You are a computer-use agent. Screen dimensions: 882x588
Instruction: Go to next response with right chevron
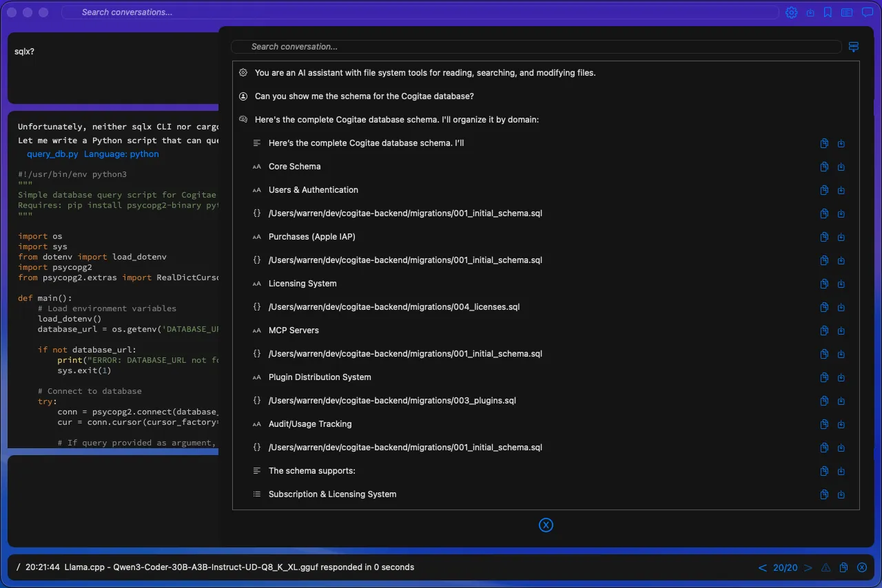[x=808, y=568]
